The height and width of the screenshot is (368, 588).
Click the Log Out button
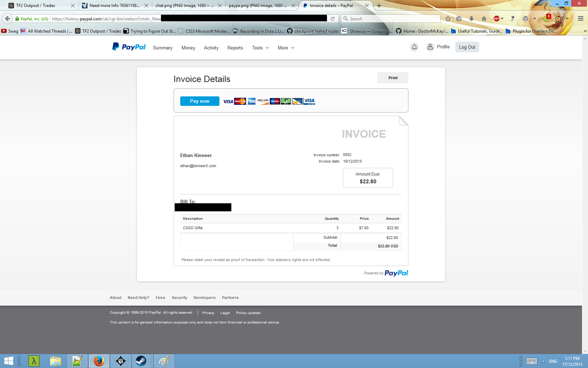pos(467,47)
